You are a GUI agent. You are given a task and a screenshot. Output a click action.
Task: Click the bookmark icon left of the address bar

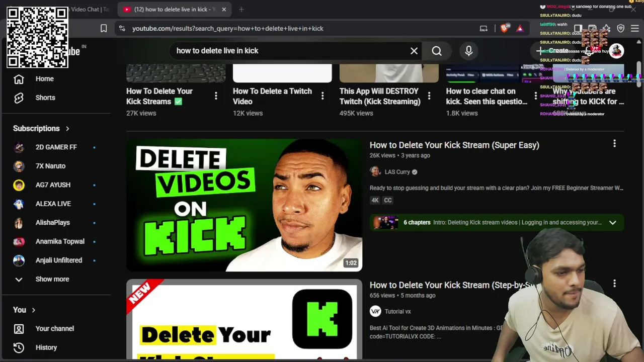[x=104, y=29]
